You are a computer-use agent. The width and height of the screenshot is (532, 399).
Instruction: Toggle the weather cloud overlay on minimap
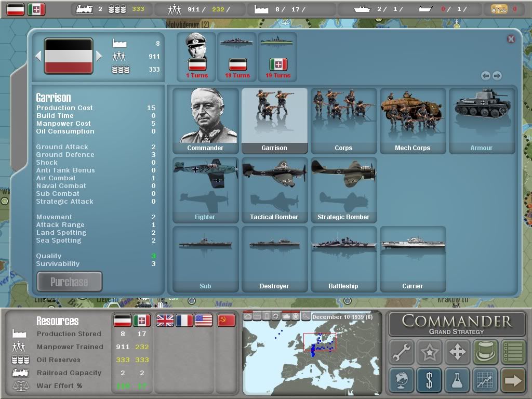(x=248, y=316)
